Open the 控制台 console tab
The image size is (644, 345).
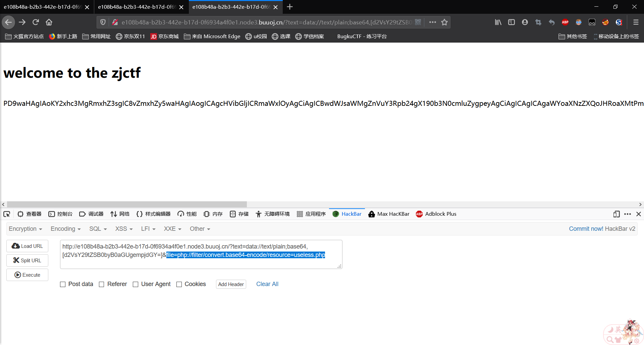click(x=60, y=214)
